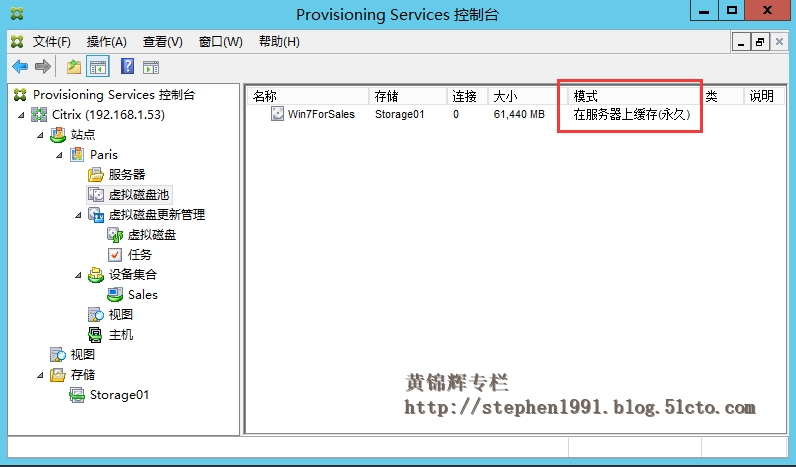The image size is (796, 467).
Task: Click the 存储 folder icon
Action: [58, 375]
